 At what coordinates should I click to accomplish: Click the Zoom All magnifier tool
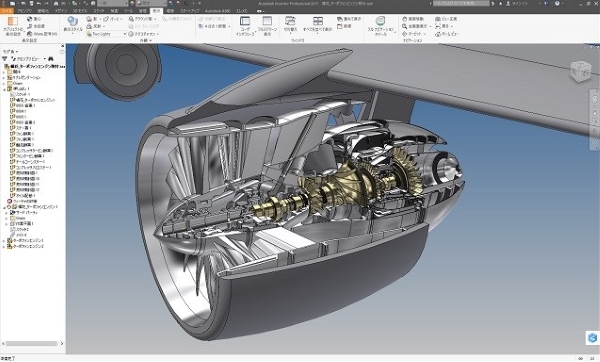pos(416,26)
